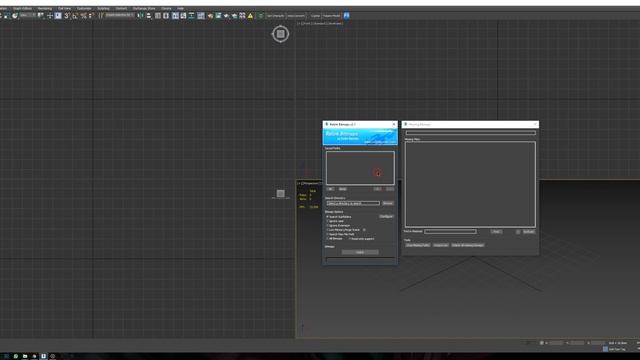Open the Graph Editors menu
The image size is (640, 360).
22,8
